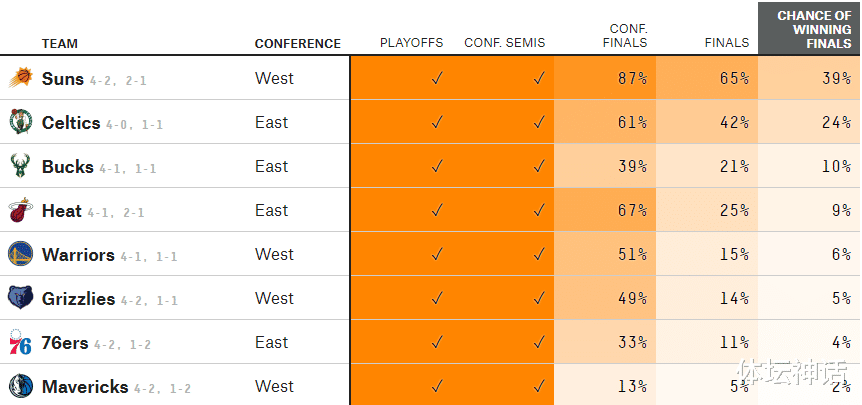Click the Celtics 24% title chance cell
The height and width of the screenshot is (405, 862).
click(809, 122)
